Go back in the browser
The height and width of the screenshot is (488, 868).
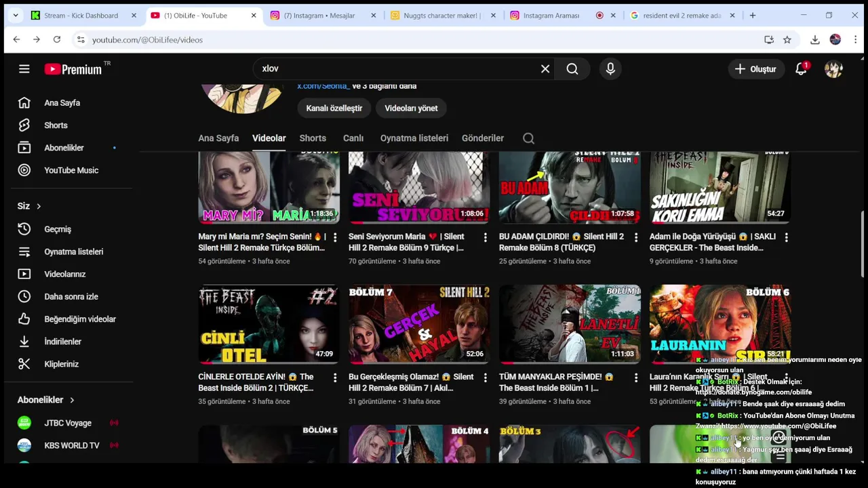(x=16, y=40)
